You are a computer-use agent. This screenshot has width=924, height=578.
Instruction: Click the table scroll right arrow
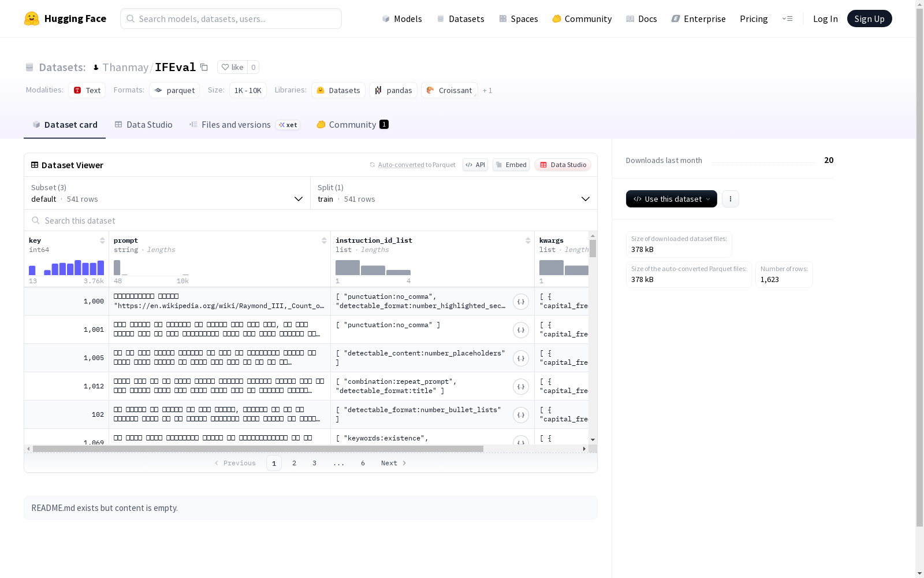click(584, 449)
